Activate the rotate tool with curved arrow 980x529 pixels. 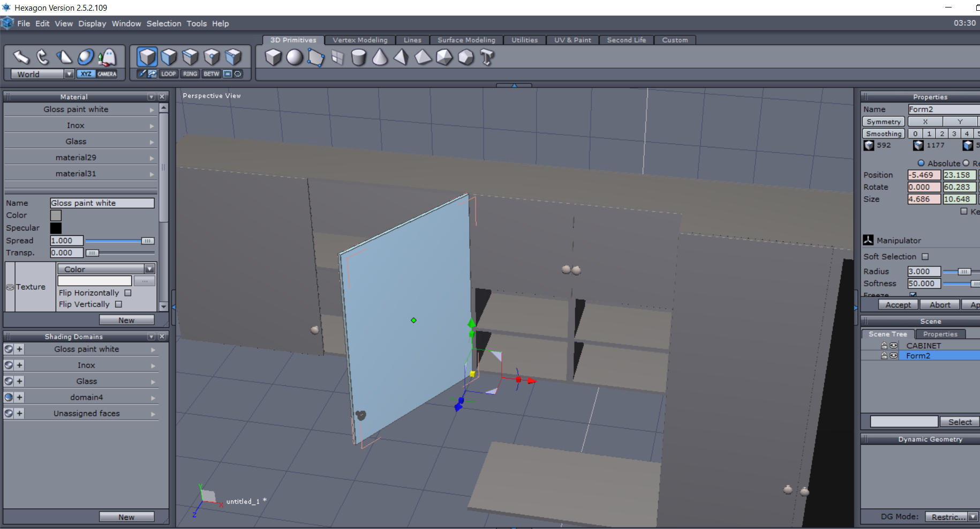(42, 57)
